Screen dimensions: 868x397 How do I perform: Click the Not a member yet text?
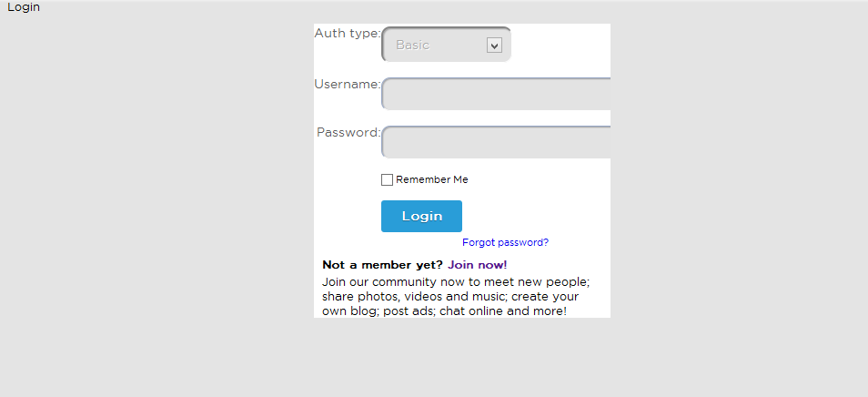(382, 265)
